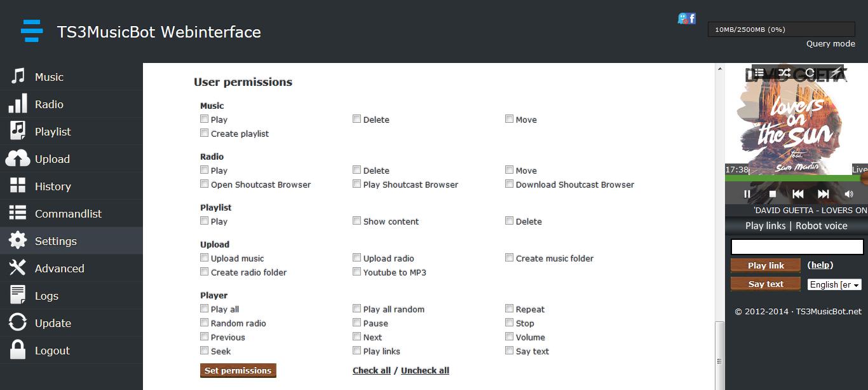Image resolution: width=868 pixels, height=390 pixels.
Task: Open the Advanced tools section
Action: tap(71, 268)
